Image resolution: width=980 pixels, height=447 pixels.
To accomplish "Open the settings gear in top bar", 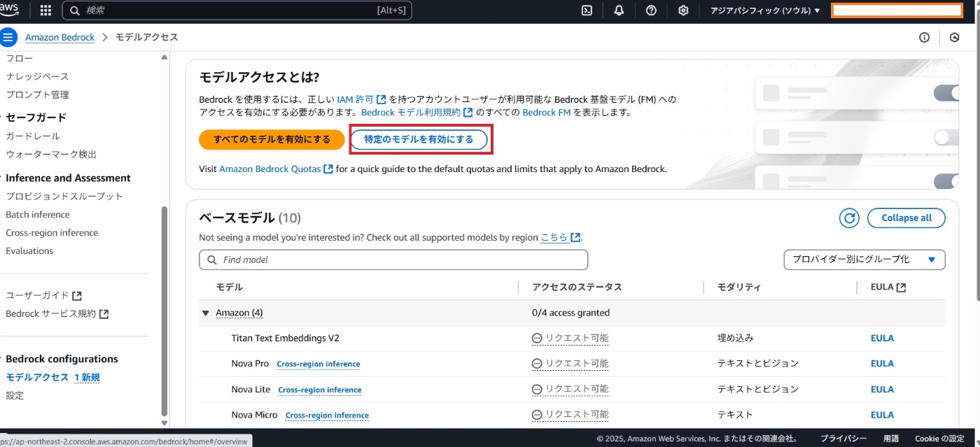I will click(683, 10).
